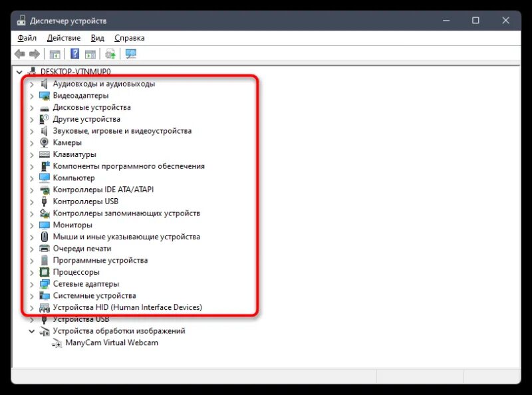This screenshot has height=395, width=532.
Task: Maximize the Диспетчер устройств window
Action: (475, 21)
